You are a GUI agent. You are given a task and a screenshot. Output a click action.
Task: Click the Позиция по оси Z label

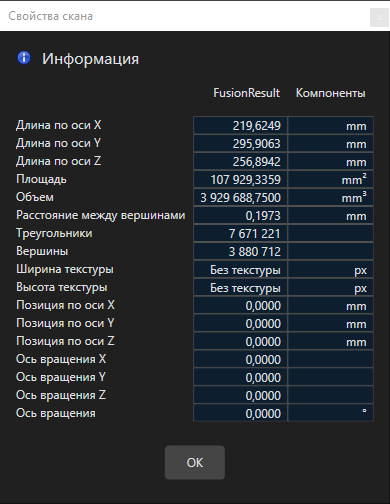65,341
